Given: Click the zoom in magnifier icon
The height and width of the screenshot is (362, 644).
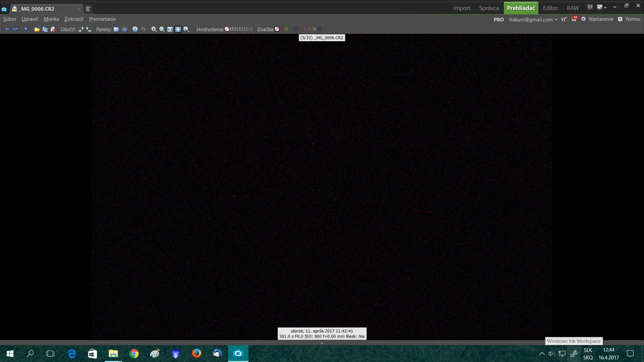Looking at the screenshot, I should [x=154, y=29].
